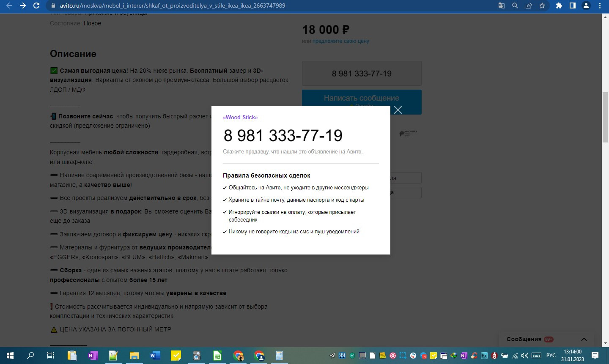609x364 pixels.
Task: Click the 8 981 333-77-19 button behind popup
Action: click(362, 74)
